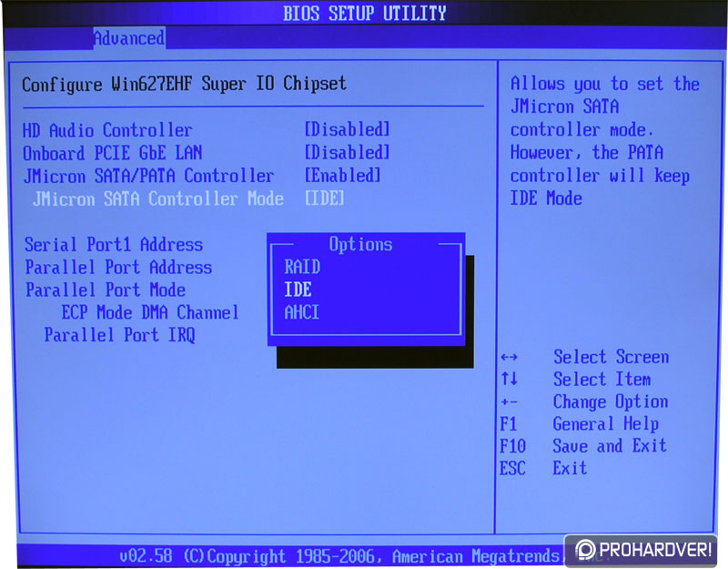Image resolution: width=728 pixels, height=569 pixels.
Task: Select JMicron SATA/PATA Controller setting
Action: tap(148, 176)
